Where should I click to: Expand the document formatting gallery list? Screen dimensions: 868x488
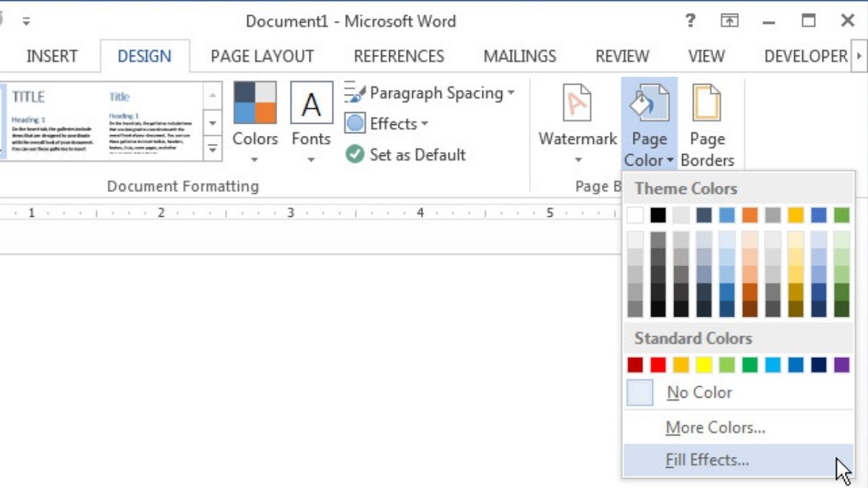pos(213,149)
